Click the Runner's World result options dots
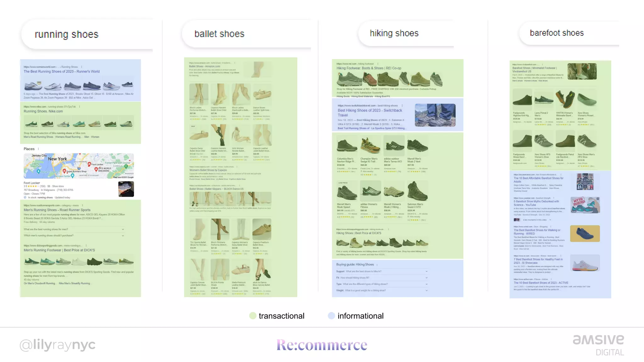This screenshot has width=644, height=362. pyautogui.click(x=81, y=67)
